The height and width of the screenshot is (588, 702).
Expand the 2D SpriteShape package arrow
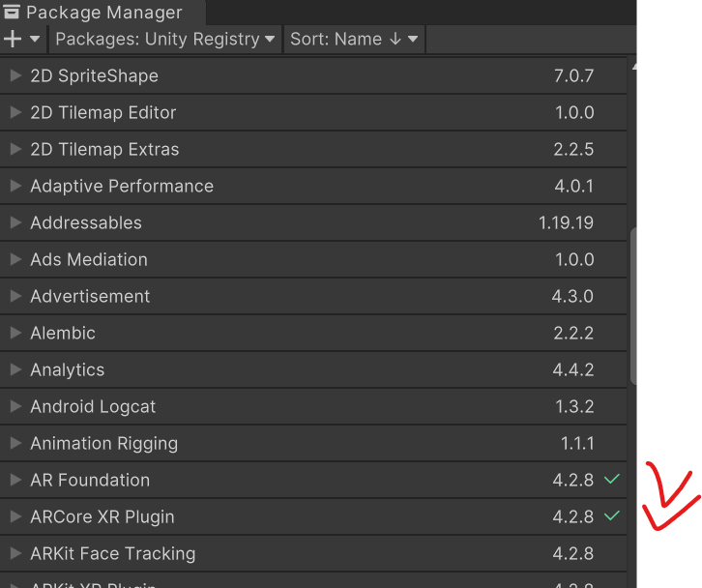[x=15, y=75]
